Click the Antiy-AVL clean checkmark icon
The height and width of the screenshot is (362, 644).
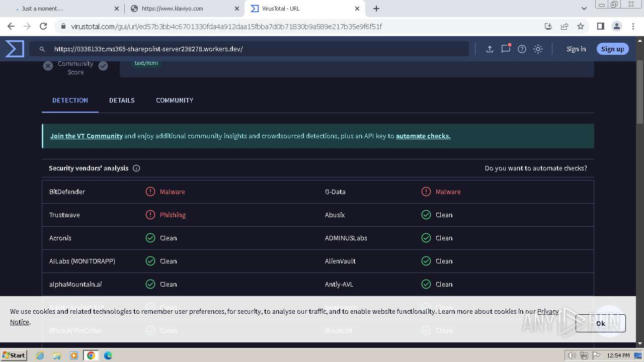point(426,284)
